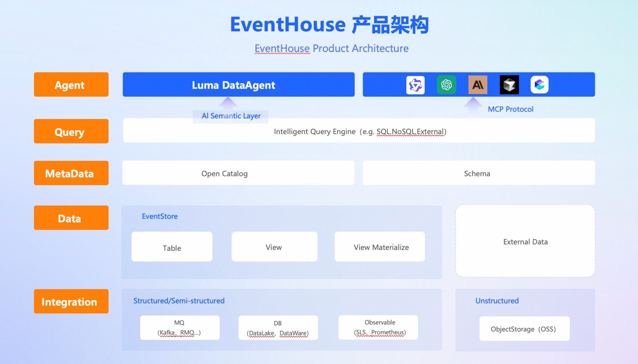Viewport: 638px width, 364px height.
Task: Click the purple Qwen star logo icon
Action: click(415, 85)
